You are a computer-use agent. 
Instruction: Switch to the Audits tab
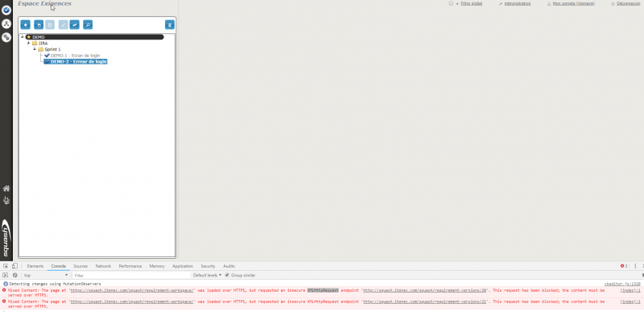point(229,266)
